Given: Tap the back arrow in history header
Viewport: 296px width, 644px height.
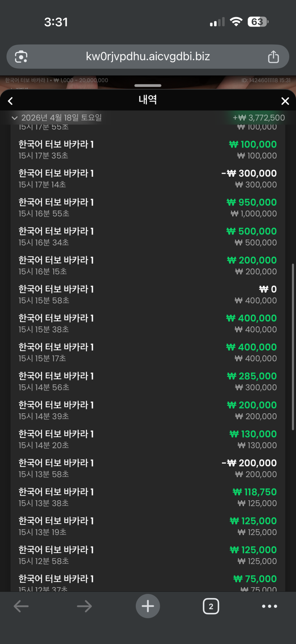Looking at the screenshot, I should [x=11, y=101].
